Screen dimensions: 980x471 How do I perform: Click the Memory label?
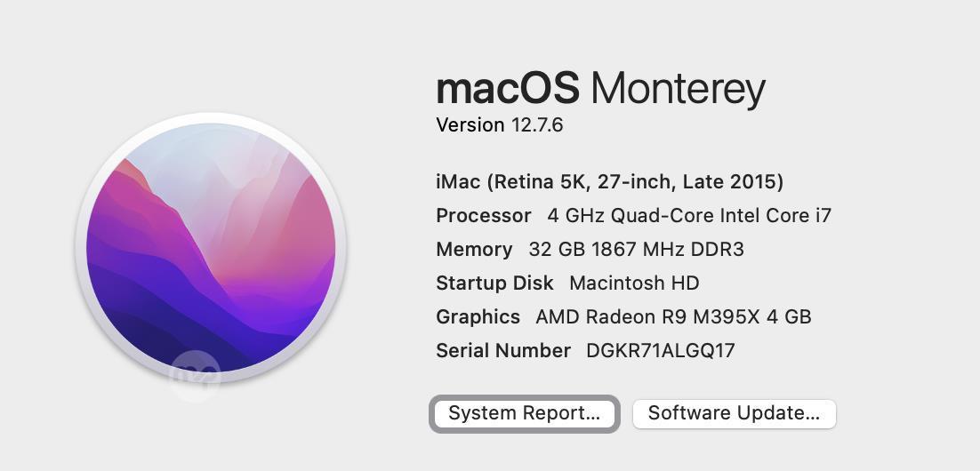474,250
